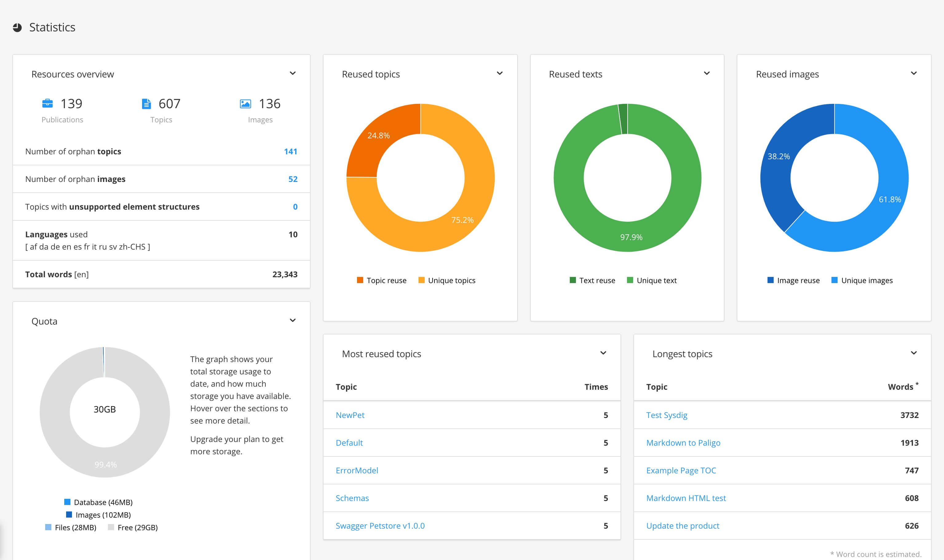Click the 75.2% unique topics donut segment

tap(462, 220)
